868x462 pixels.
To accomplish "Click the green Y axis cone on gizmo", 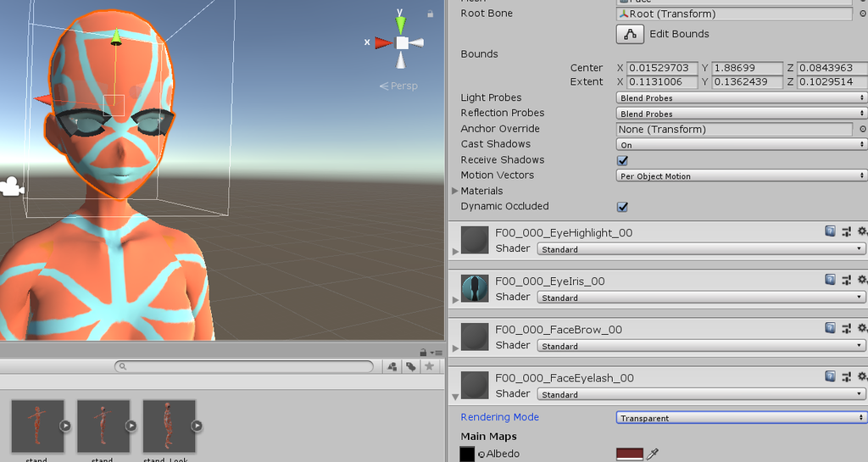I will 400,25.
